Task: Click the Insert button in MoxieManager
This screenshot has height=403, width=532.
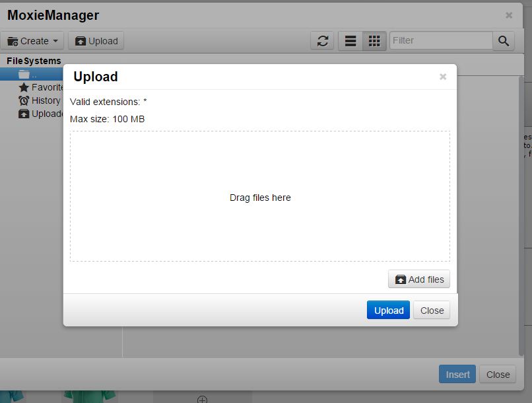Action: (x=457, y=374)
